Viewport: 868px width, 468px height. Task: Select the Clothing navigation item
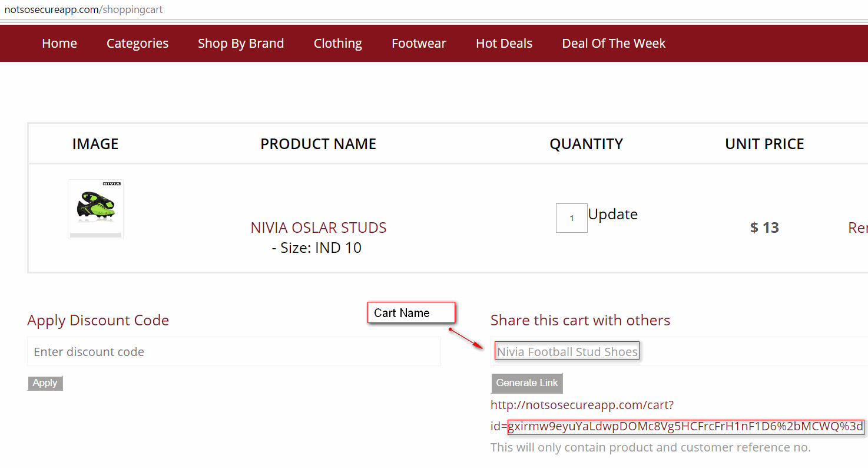337,44
